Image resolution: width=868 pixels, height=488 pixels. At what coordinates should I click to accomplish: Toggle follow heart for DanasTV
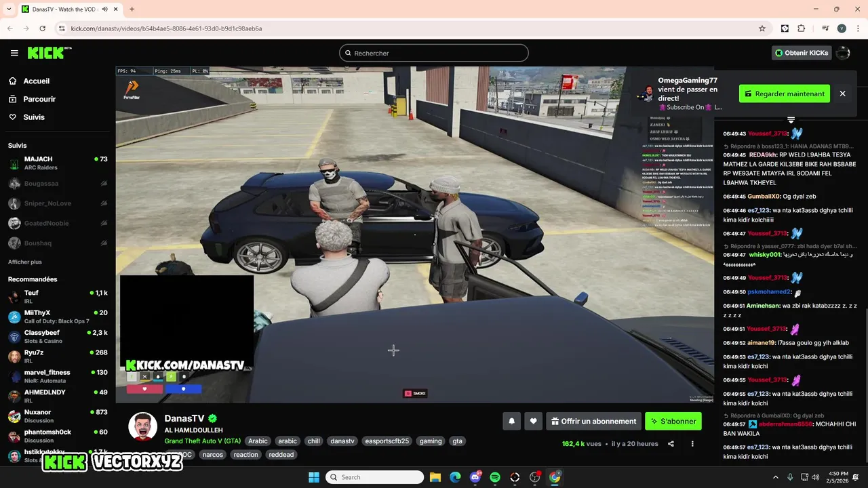pyautogui.click(x=534, y=421)
